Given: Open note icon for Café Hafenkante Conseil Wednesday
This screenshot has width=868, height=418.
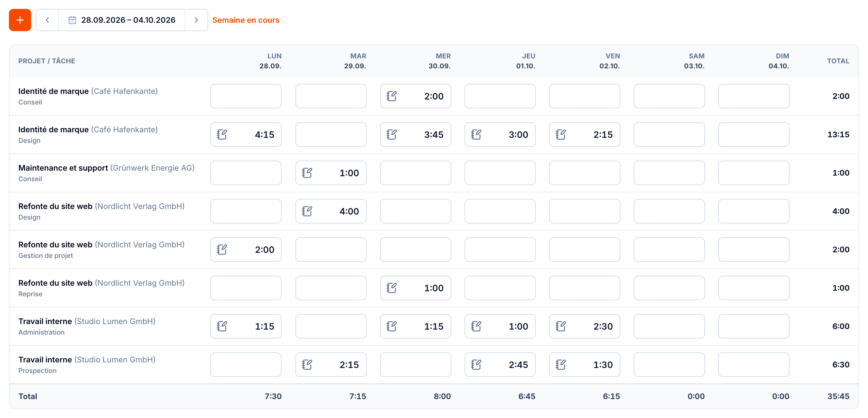Looking at the screenshot, I should (x=391, y=96).
